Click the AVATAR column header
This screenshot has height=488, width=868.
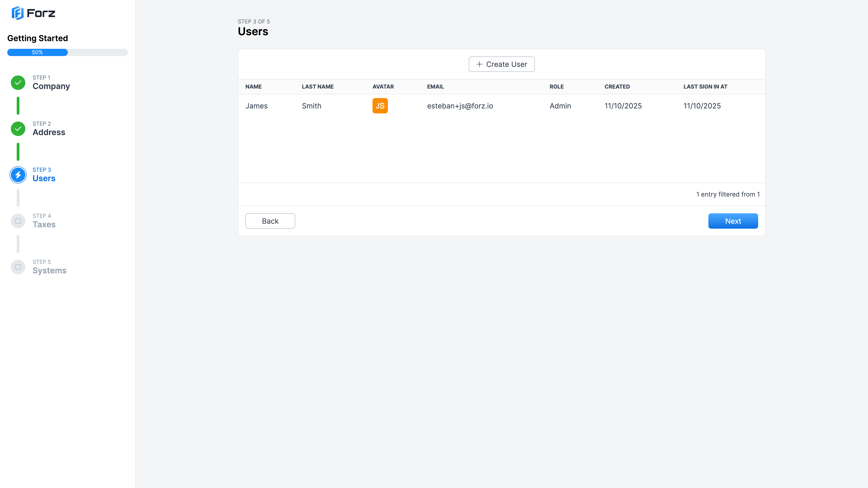[x=383, y=87]
